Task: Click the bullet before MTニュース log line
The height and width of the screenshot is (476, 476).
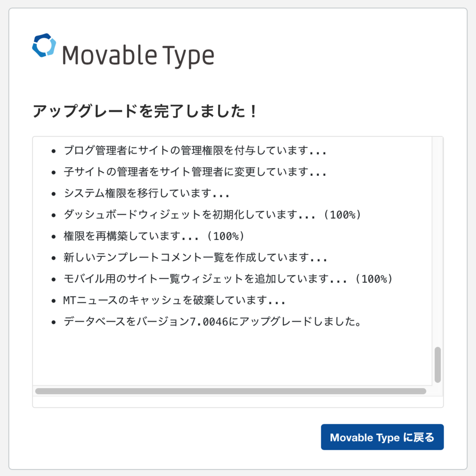Action: [x=54, y=301]
